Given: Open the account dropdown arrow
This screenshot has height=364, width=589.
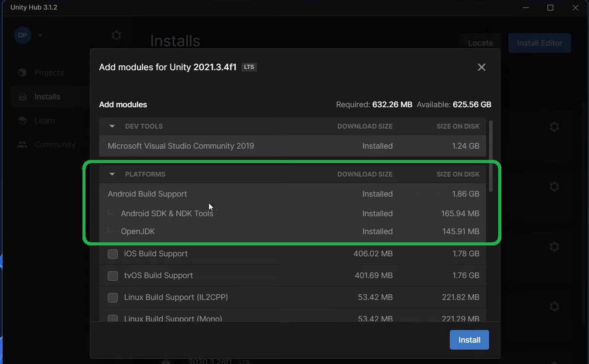Looking at the screenshot, I should click(x=40, y=35).
